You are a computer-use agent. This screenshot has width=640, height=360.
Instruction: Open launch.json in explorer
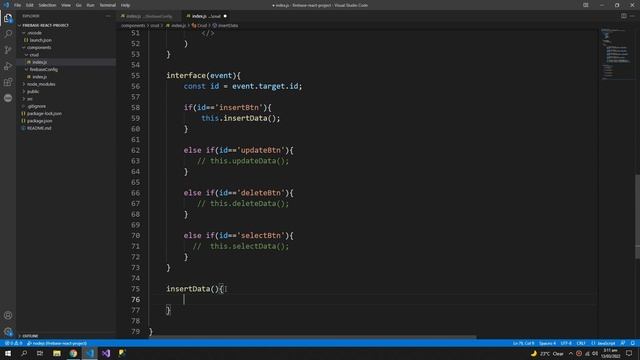point(40,40)
